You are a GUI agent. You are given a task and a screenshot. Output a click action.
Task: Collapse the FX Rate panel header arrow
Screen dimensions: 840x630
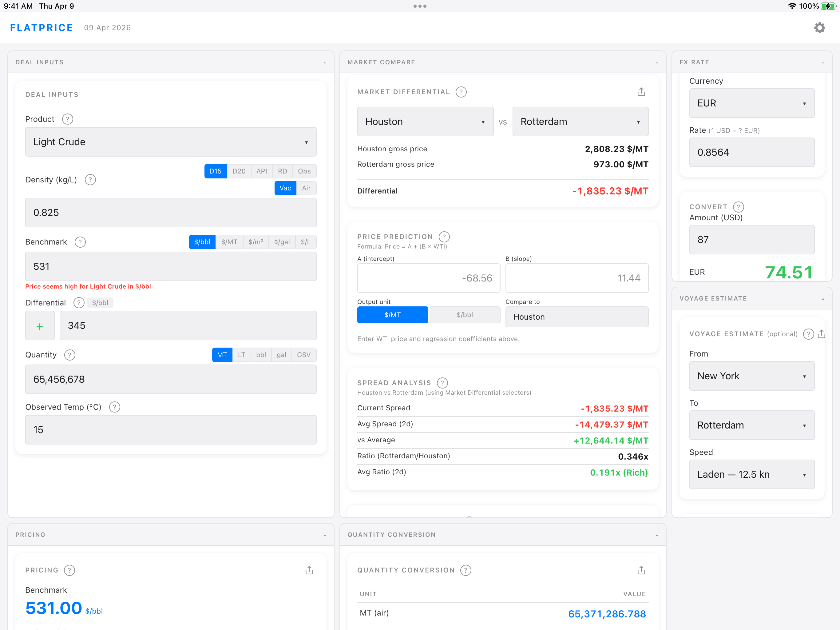click(x=823, y=62)
